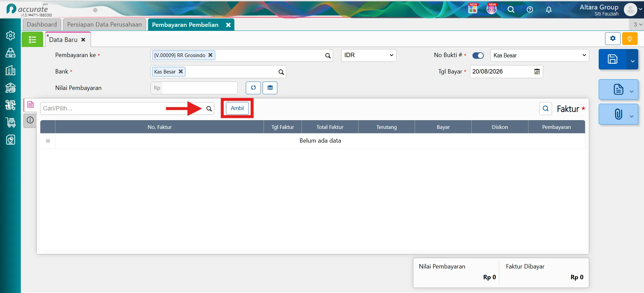644x293 pixels.
Task: Open the invoice detail tab icon
Action: click(30, 105)
